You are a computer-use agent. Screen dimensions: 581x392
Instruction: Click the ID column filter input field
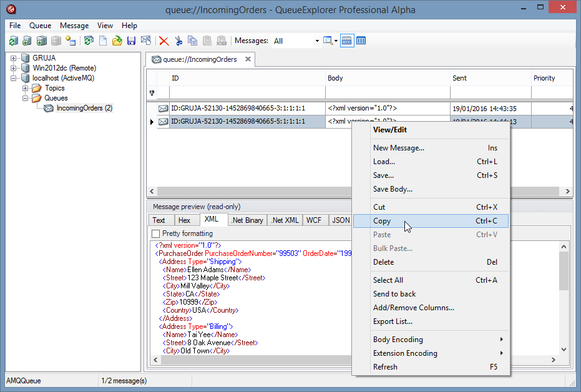(247, 93)
